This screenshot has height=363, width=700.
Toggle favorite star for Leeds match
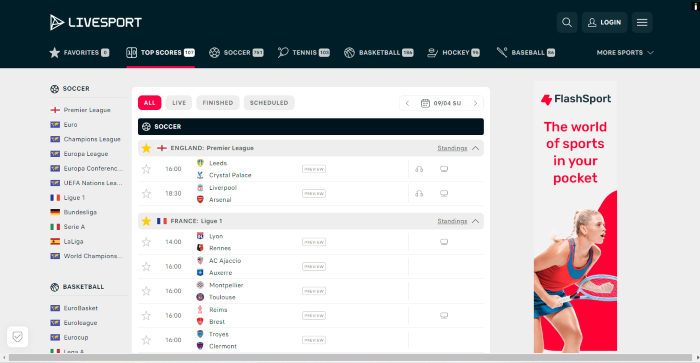(146, 169)
